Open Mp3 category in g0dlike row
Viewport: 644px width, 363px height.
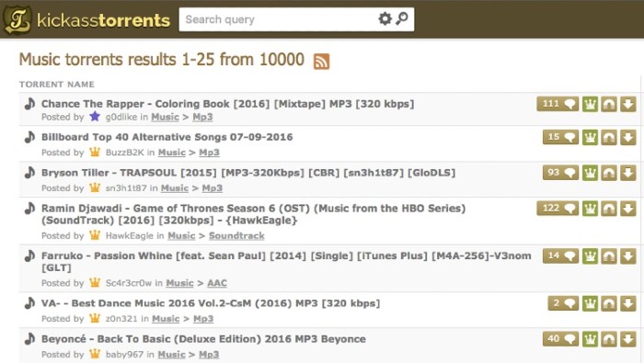coord(202,117)
